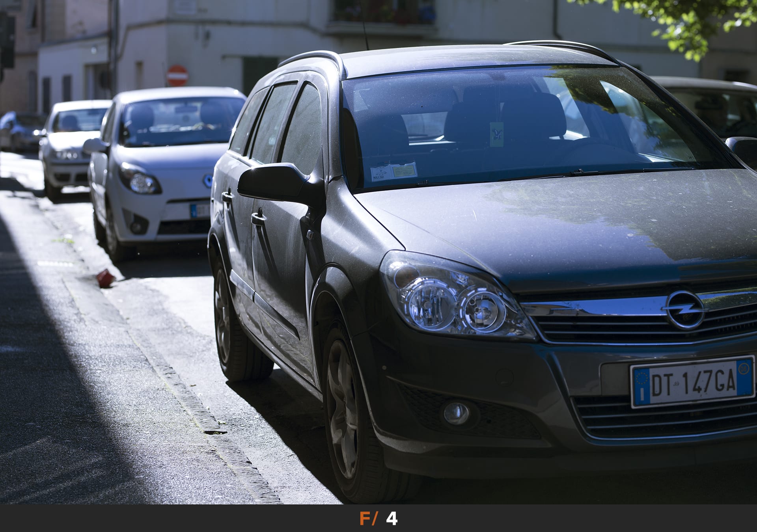The height and width of the screenshot is (532, 757).
Task: Click the F/ 4 aperture label
Action: click(378, 519)
